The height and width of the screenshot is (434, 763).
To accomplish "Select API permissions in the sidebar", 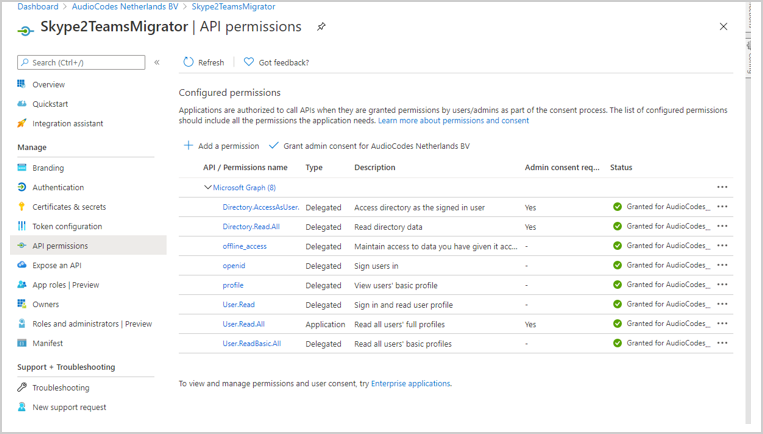I will (88, 246).
